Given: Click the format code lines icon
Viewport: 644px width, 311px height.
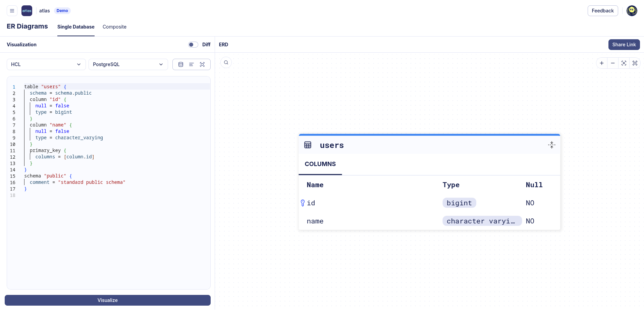Looking at the screenshot, I should (x=192, y=64).
